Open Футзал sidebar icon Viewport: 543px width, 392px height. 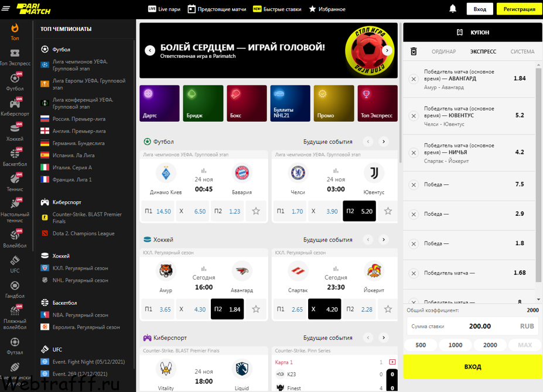[x=15, y=342]
